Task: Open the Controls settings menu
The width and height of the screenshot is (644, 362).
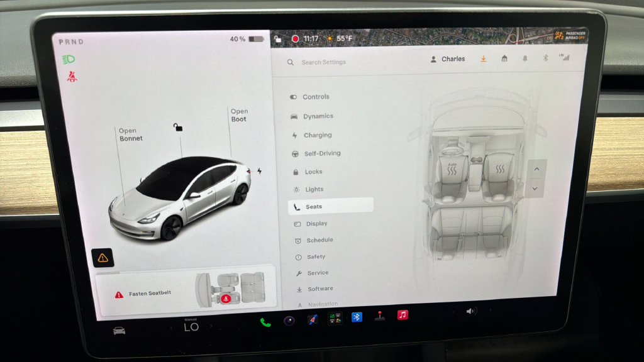Action: [309, 97]
